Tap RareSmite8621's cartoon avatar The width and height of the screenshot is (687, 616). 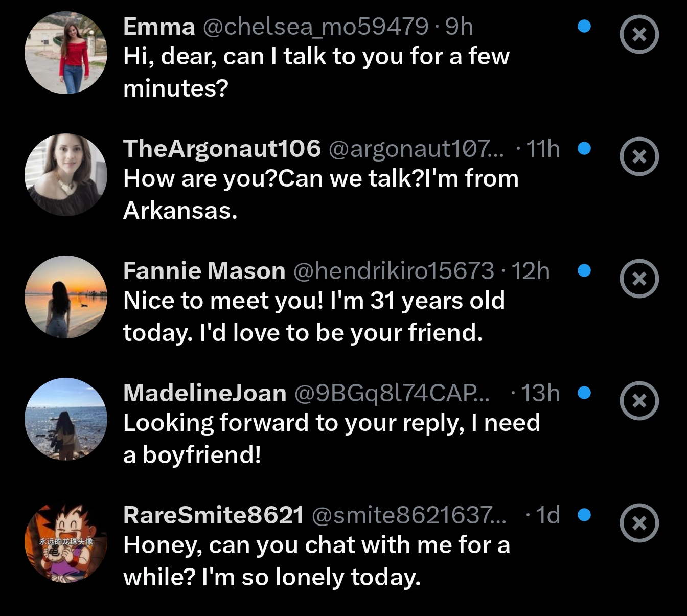click(66, 543)
